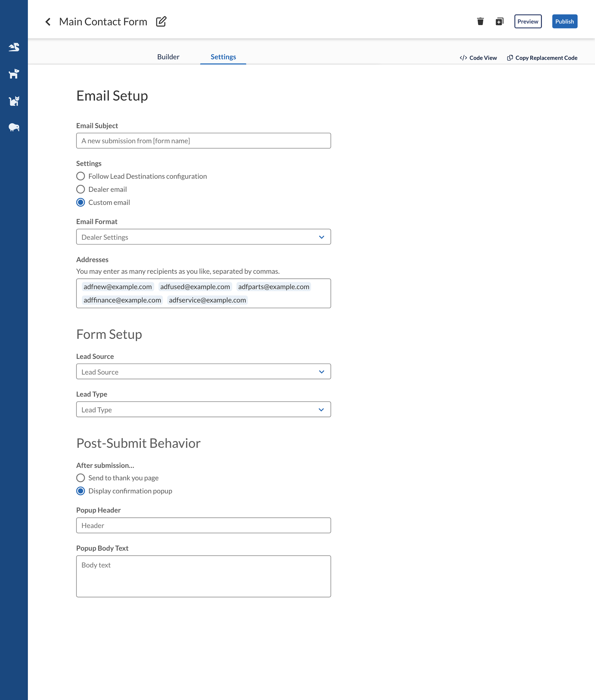595x700 pixels.
Task: Select the Dealer email radio option
Action: 102,189
